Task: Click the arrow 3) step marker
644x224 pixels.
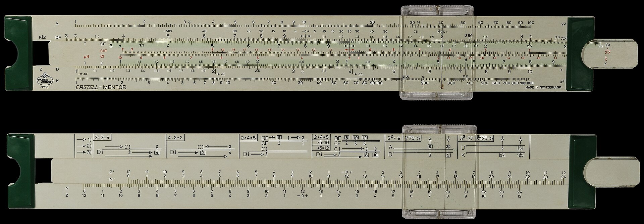Action: coord(84,152)
